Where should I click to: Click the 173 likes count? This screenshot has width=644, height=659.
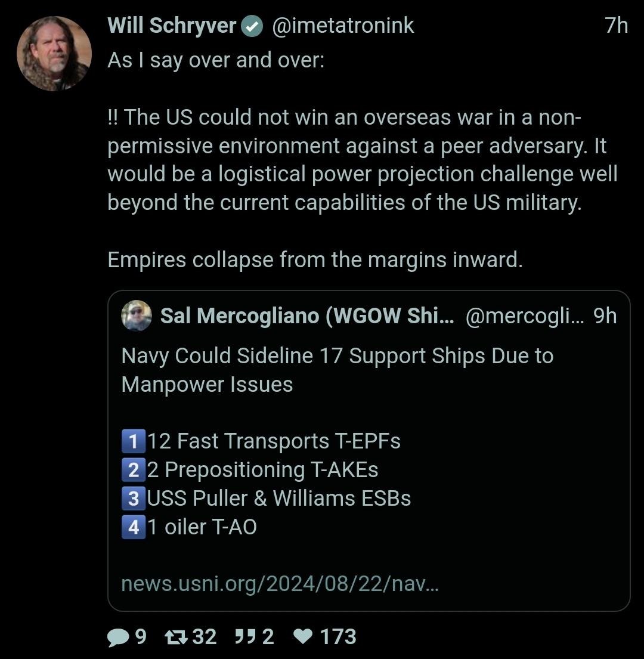338,637
